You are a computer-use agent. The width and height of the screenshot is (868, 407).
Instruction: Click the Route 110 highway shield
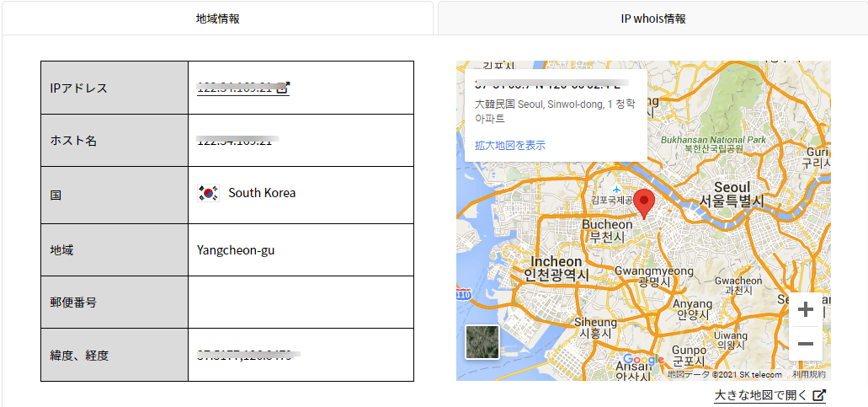pyautogui.click(x=463, y=295)
